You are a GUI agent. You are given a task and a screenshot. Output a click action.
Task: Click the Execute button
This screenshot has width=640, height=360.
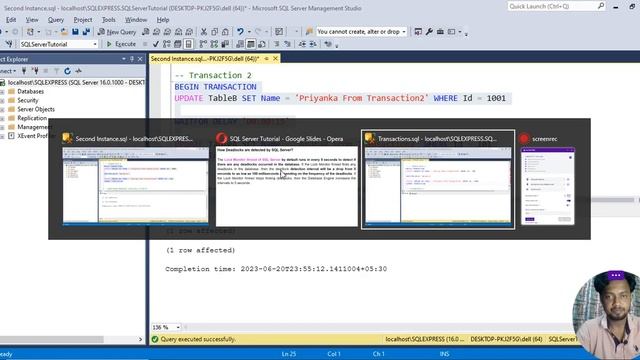pos(121,44)
